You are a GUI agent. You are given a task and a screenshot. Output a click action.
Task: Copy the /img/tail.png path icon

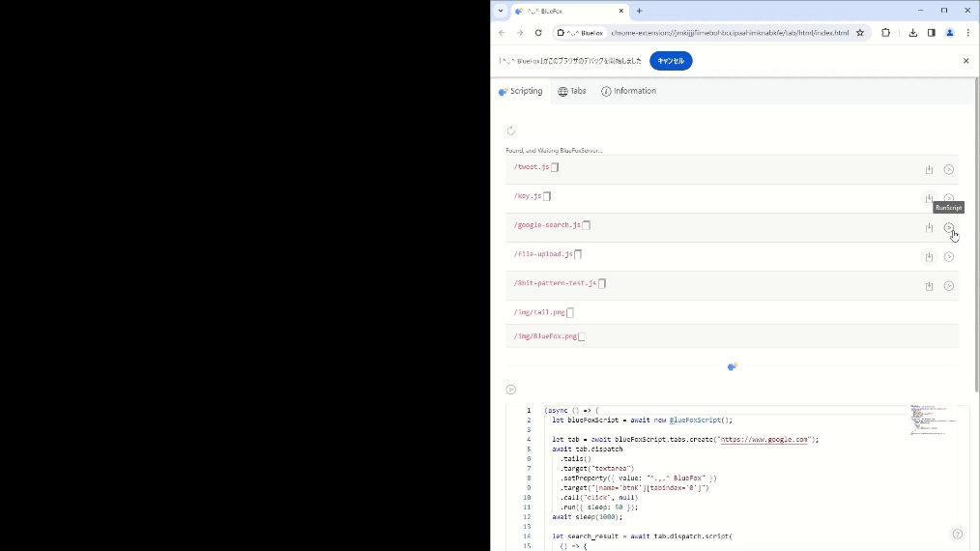570,312
